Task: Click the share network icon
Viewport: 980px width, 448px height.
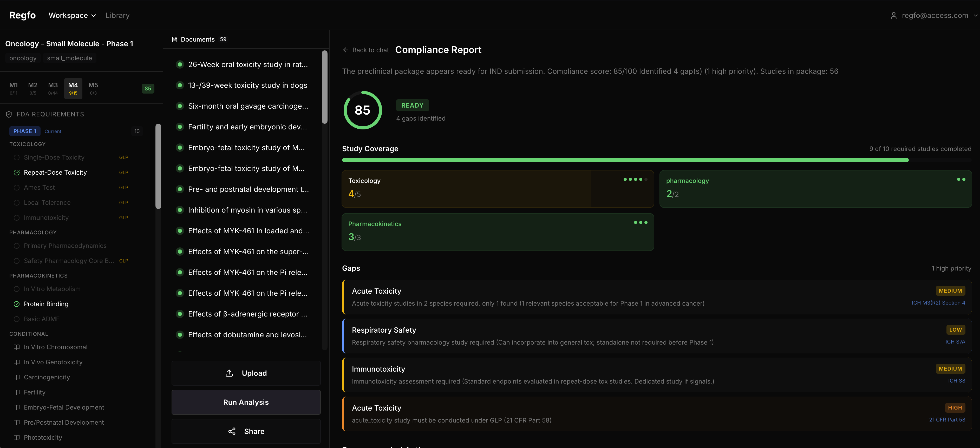Action: (x=232, y=431)
